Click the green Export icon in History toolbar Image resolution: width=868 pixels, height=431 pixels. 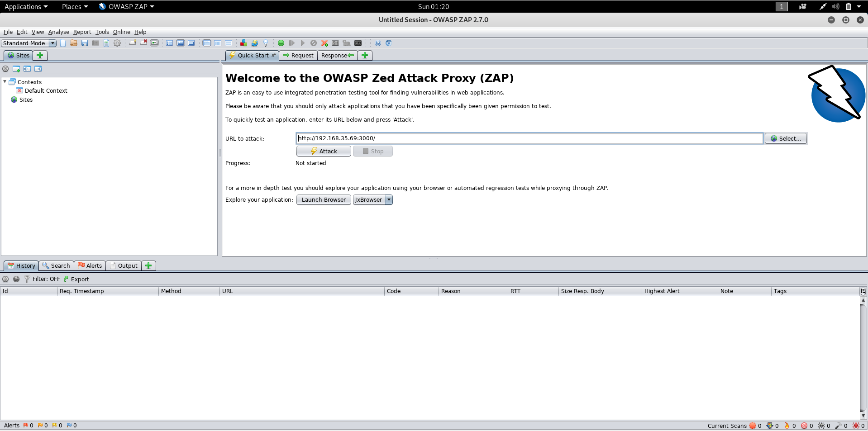click(67, 279)
